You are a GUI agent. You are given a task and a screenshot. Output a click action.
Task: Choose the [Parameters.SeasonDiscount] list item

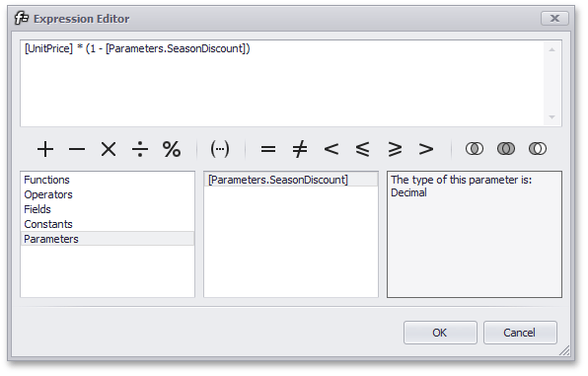point(291,180)
